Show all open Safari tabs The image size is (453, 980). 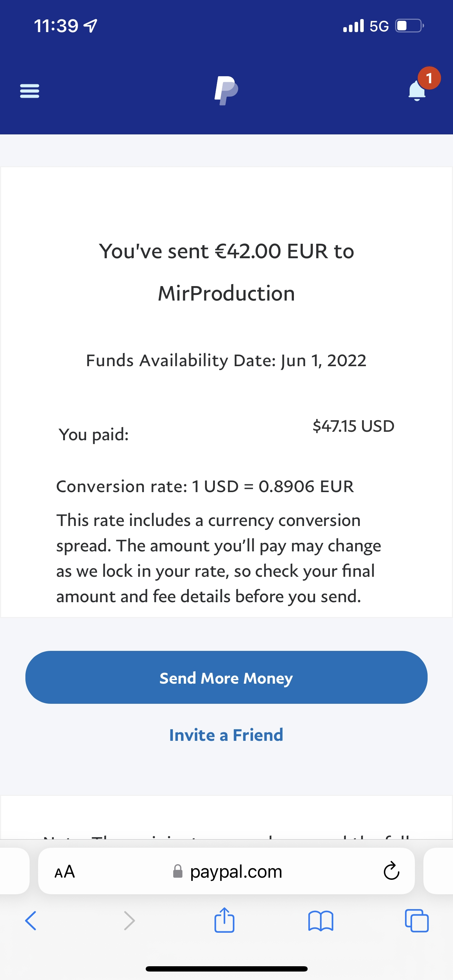pos(417,921)
